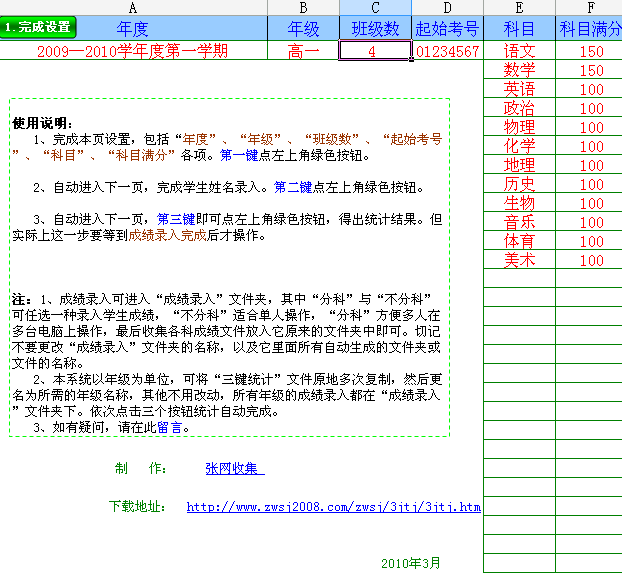Image resolution: width=622 pixels, height=578 pixels.
Task: Click the 语文 subject cell
Action: pos(519,51)
